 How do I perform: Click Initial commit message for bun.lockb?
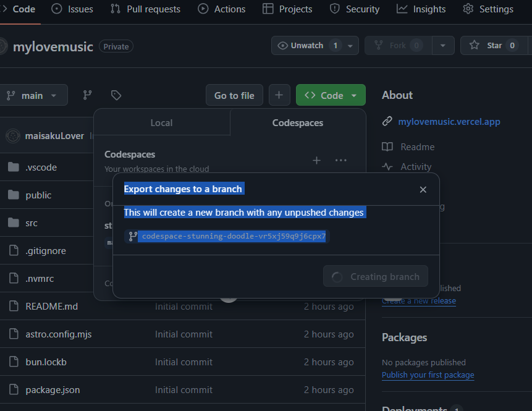click(184, 362)
